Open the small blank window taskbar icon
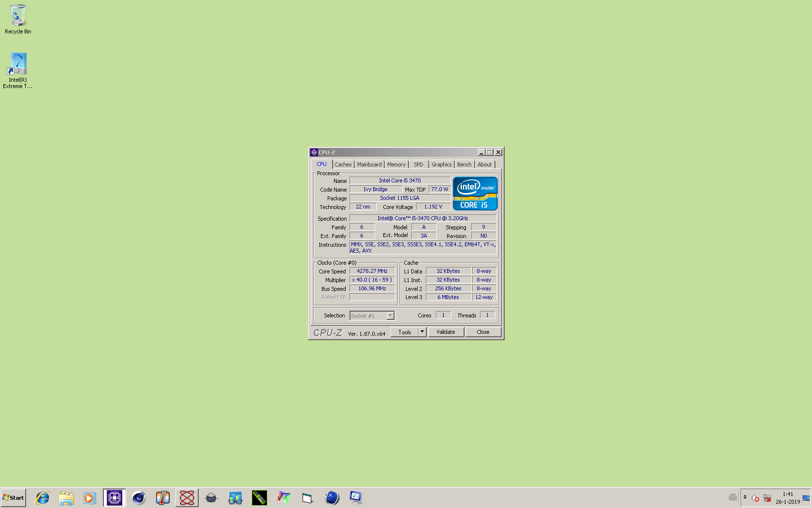812x508 pixels. (308, 497)
